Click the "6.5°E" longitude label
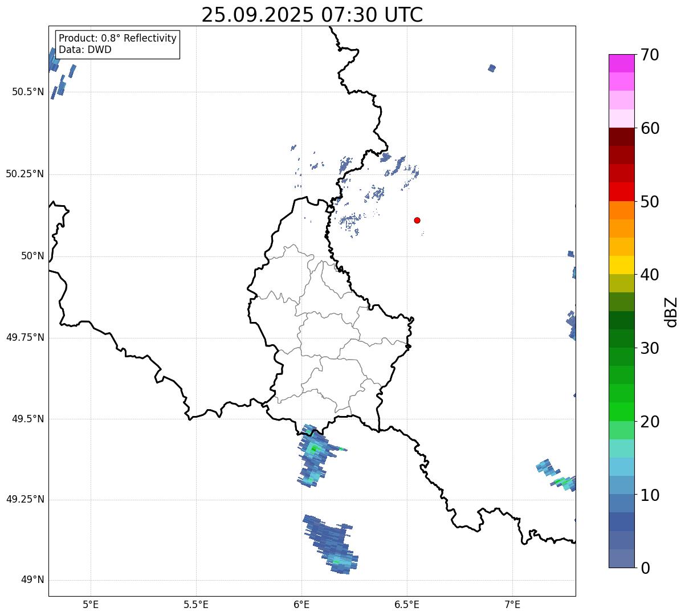Image resolution: width=685 pixels, height=616 pixels. [407, 604]
